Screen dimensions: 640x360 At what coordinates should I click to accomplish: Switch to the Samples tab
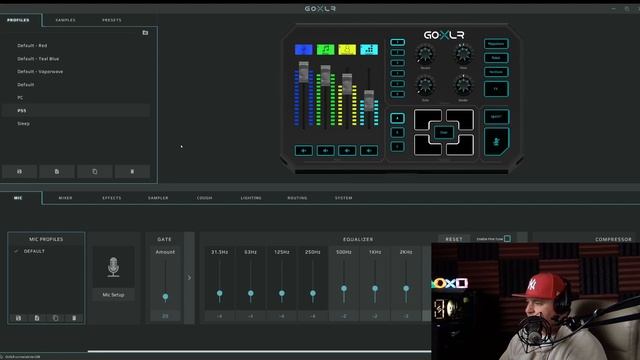(x=65, y=20)
